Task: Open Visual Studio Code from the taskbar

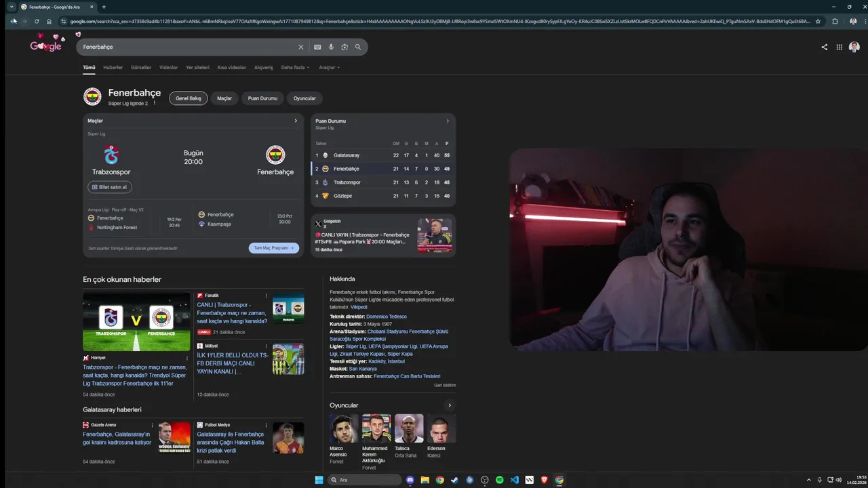Action: coord(515,480)
